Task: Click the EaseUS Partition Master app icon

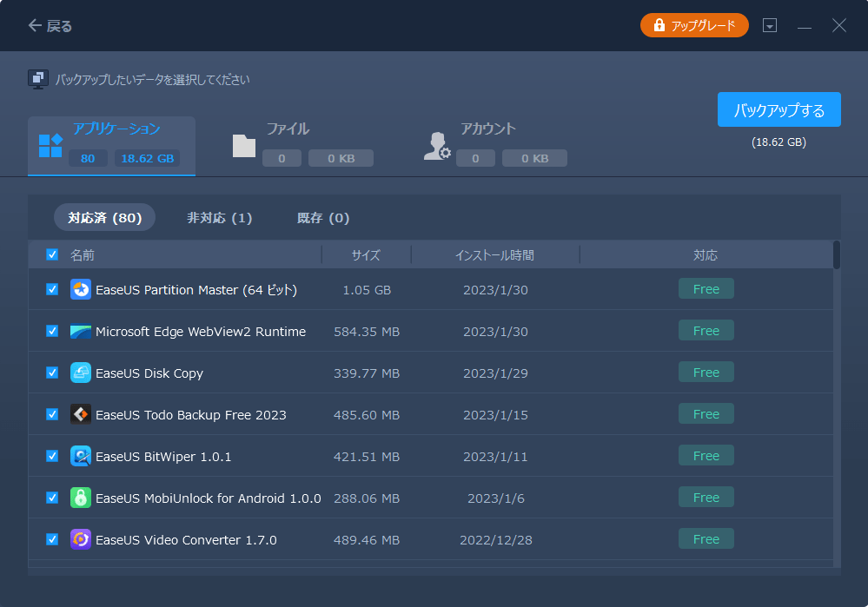Action: 81,290
